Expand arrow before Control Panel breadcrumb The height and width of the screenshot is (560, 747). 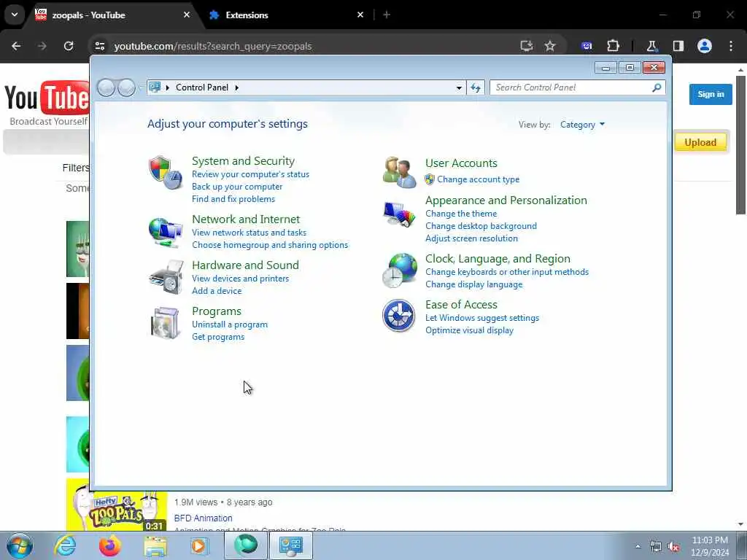[168, 87]
